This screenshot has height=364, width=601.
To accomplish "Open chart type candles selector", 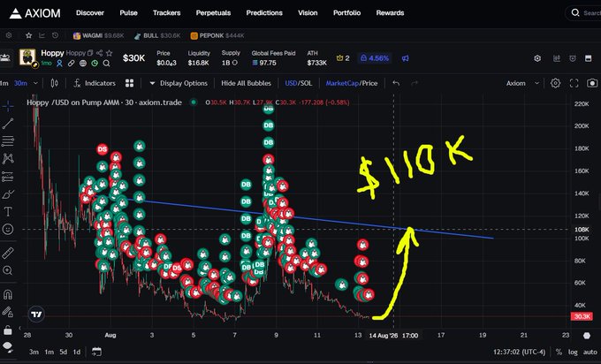I will pyautogui.click(x=55, y=83).
